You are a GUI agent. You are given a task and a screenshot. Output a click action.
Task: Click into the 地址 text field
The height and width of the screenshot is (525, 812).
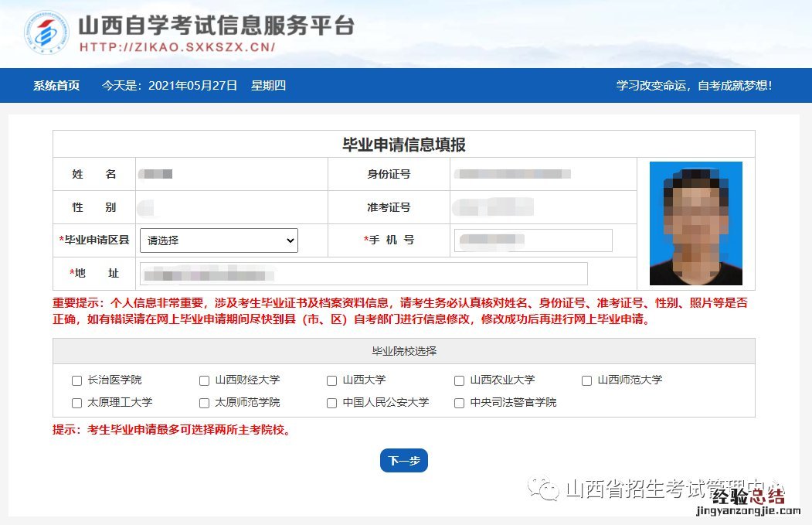click(x=363, y=274)
